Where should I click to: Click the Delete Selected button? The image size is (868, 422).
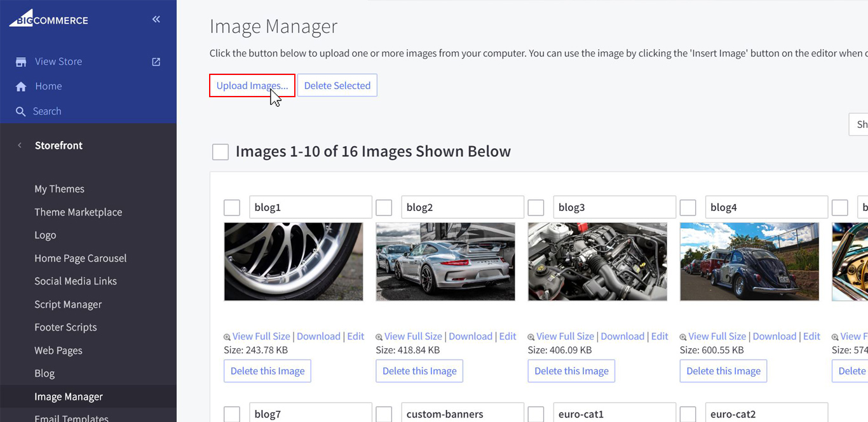point(337,86)
